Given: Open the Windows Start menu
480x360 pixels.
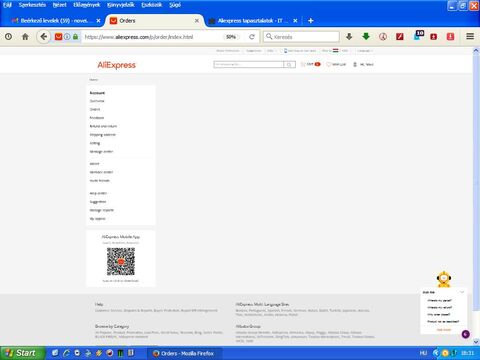Looking at the screenshot, I should (22, 353).
